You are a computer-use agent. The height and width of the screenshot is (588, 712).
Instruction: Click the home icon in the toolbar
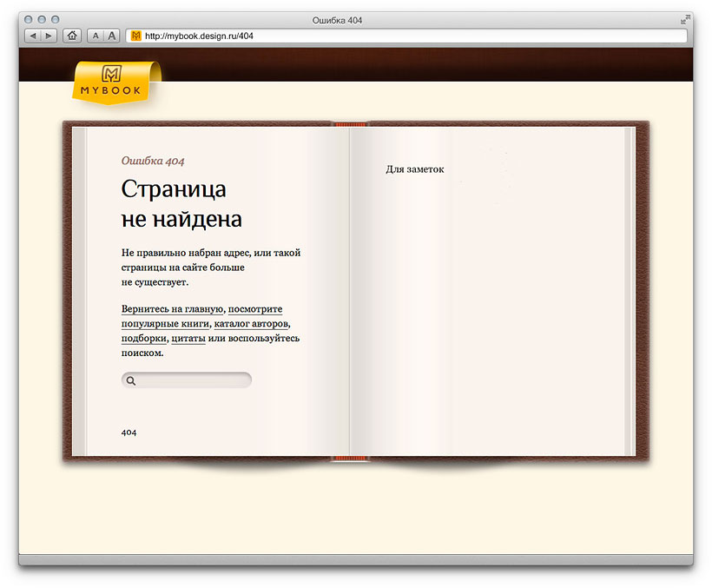tap(70, 36)
